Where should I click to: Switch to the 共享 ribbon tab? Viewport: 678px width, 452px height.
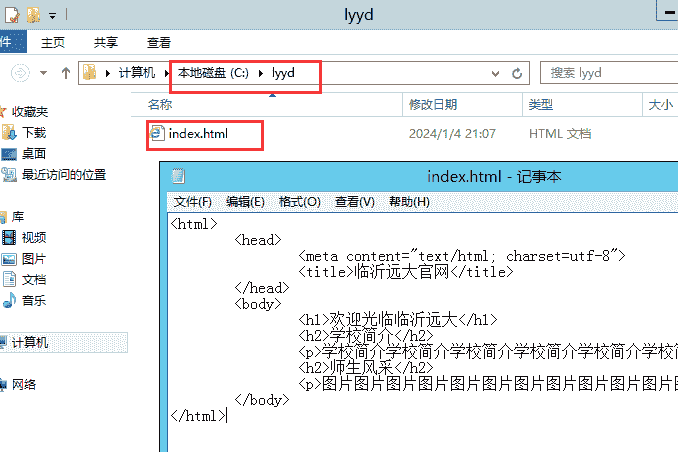click(105, 42)
